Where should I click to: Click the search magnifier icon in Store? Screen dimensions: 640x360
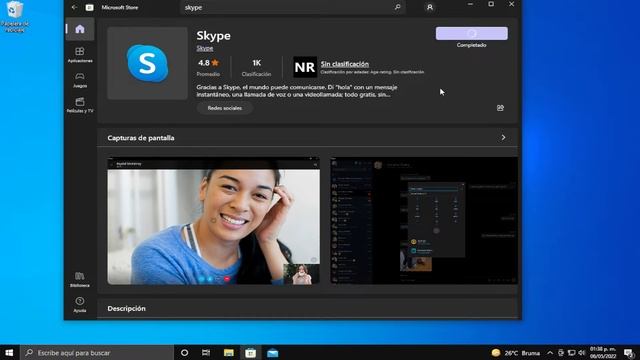tap(397, 7)
